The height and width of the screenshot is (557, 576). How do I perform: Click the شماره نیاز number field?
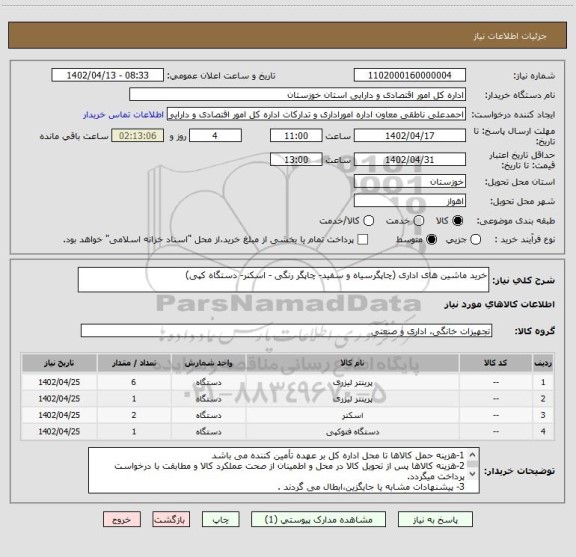pos(410,75)
